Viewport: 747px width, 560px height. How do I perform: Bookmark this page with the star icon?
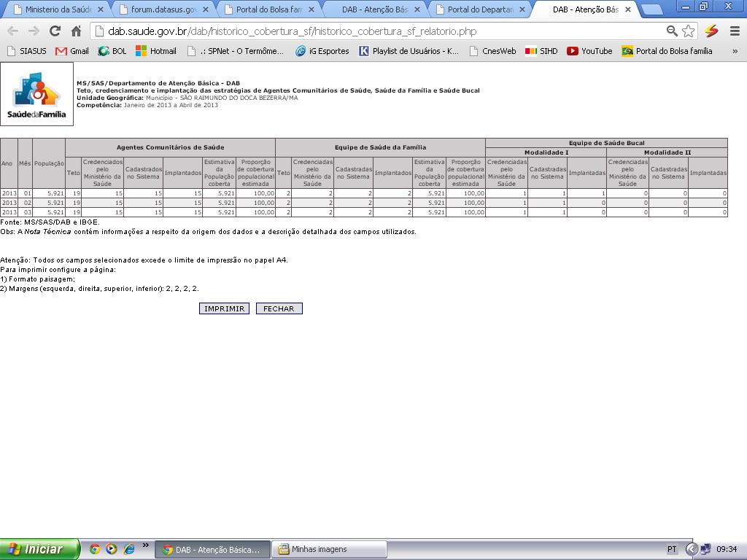click(688, 31)
